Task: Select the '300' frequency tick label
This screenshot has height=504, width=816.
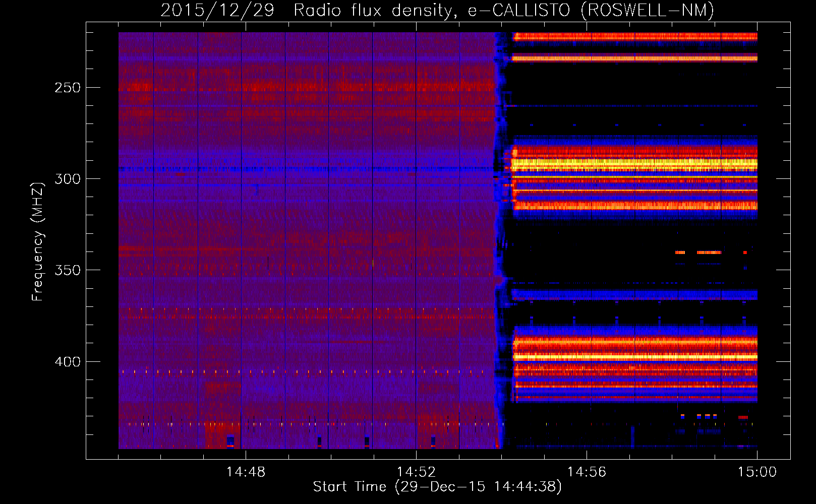Action: (68, 179)
